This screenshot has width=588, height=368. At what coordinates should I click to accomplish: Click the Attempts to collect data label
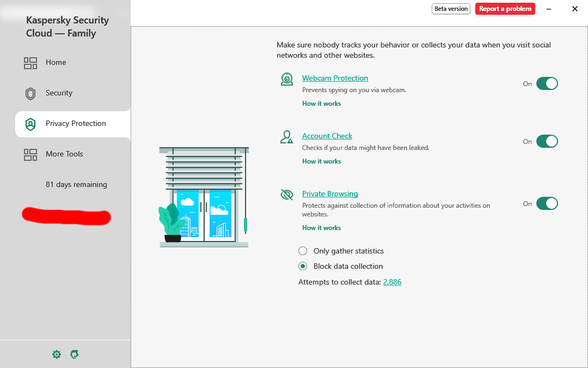point(339,282)
